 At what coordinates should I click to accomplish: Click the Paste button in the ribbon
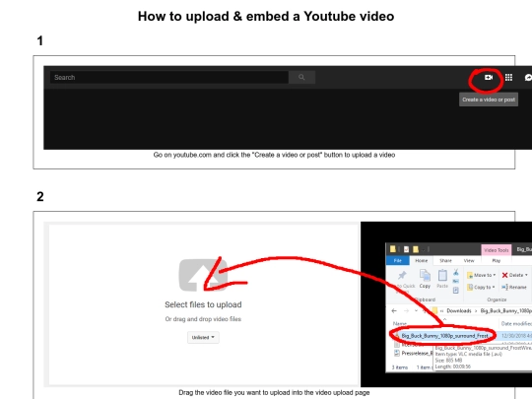point(442,279)
